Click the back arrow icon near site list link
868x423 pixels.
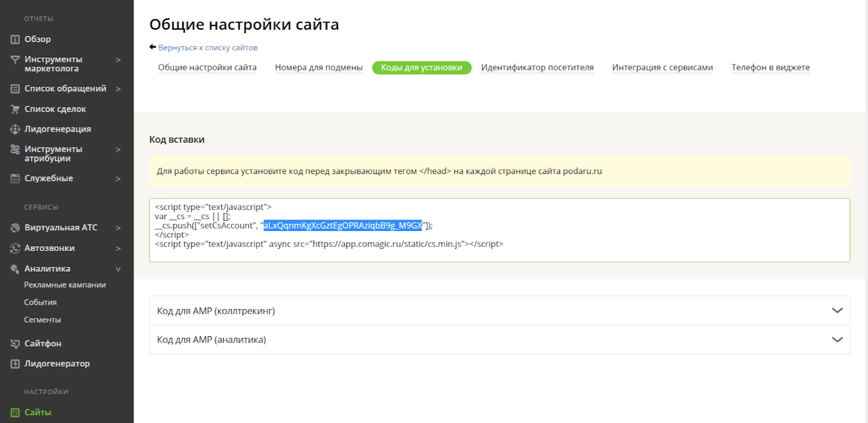[152, 47]
